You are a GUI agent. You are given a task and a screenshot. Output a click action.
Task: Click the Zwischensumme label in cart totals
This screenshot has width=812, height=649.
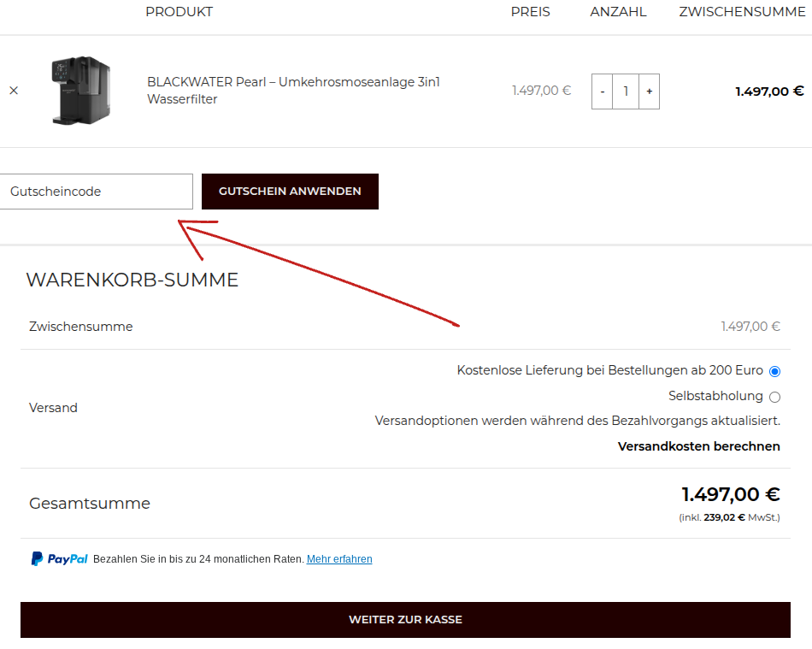[x=81, y=327]
